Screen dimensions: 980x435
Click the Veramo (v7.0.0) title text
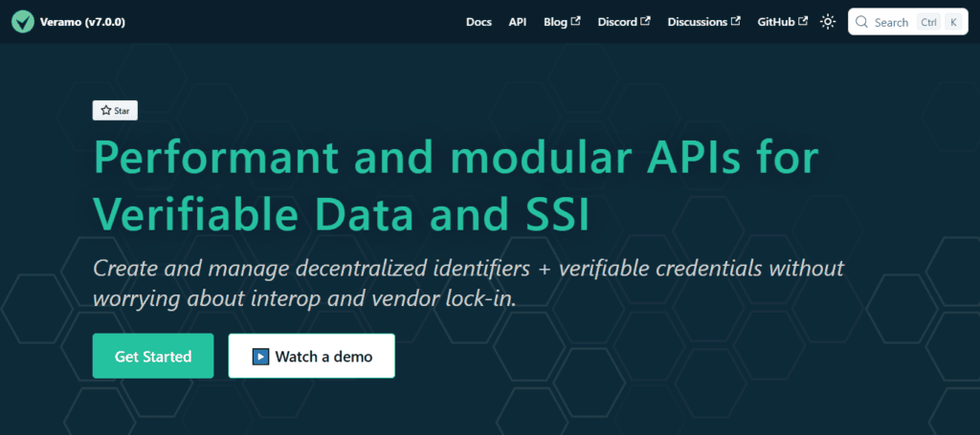(x=82, y=22)
